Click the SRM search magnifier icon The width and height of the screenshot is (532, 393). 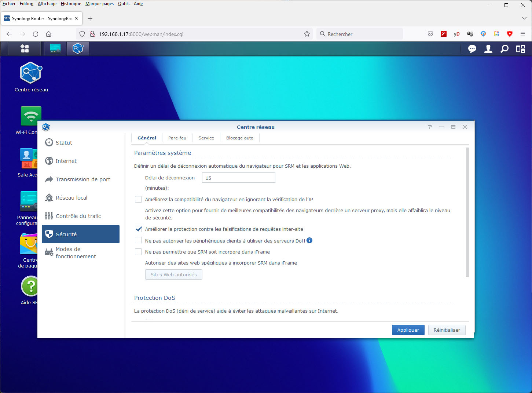505,49
